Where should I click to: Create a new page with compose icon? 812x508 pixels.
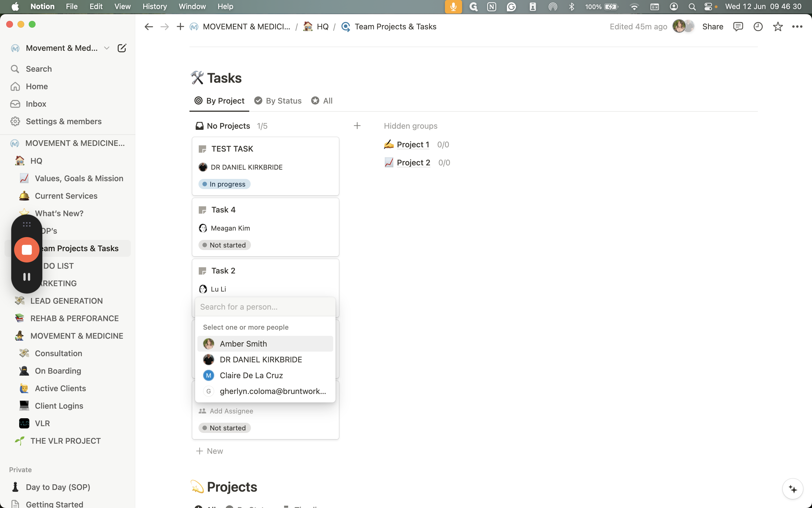click(x=122, y=48)
